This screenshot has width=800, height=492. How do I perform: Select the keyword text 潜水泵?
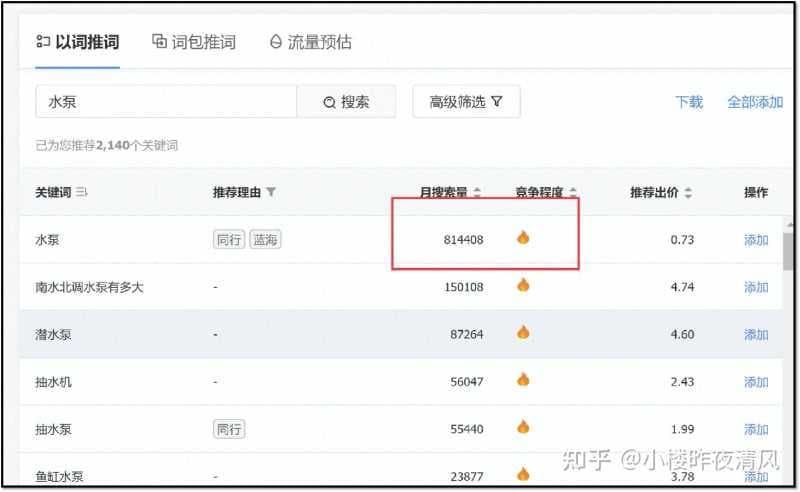(x=53, y=335)
